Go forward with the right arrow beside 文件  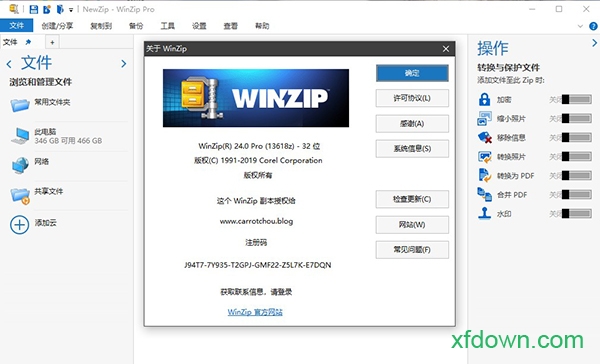(124, 64)
